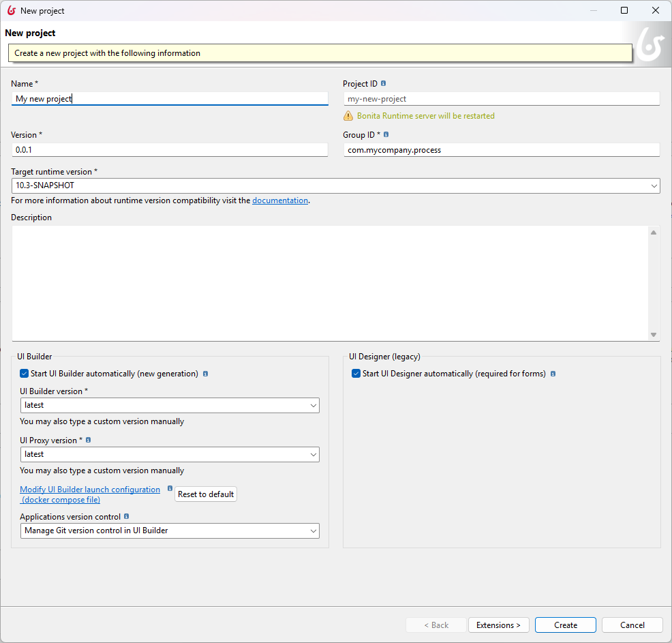Open the UI Proxy version dropdown
Viewport: 672px width, 643px height.
click(313, 454)
